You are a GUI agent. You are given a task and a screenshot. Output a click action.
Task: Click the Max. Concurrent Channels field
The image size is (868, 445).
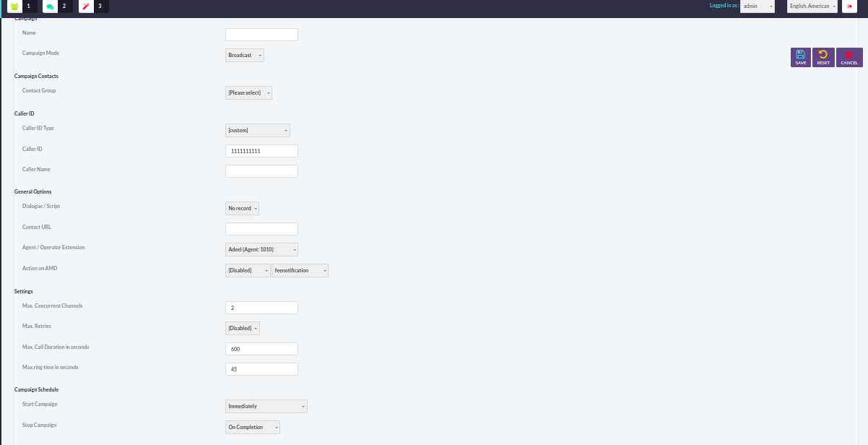(261, 308)
